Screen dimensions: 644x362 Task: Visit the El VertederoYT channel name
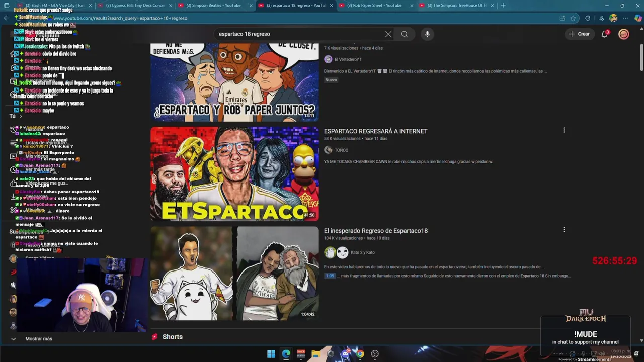[x=348, y=59]
